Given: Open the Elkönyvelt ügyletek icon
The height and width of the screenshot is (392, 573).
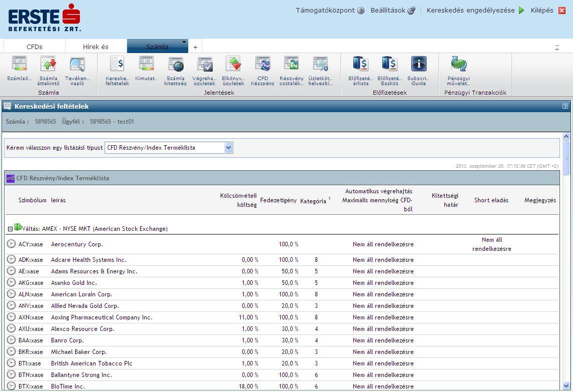Looking at the screenshot, I should coord(234,63).
